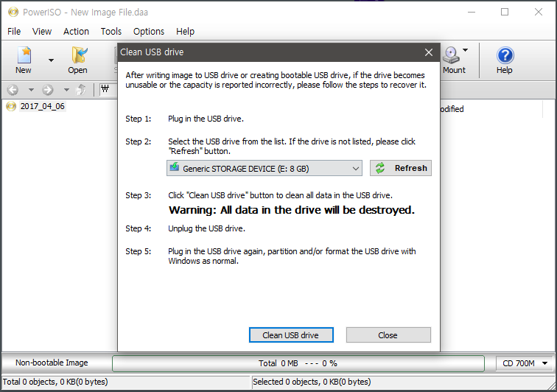Close the Clean USB drive dialog with X
557x392 pixels.
coord(429,52)
